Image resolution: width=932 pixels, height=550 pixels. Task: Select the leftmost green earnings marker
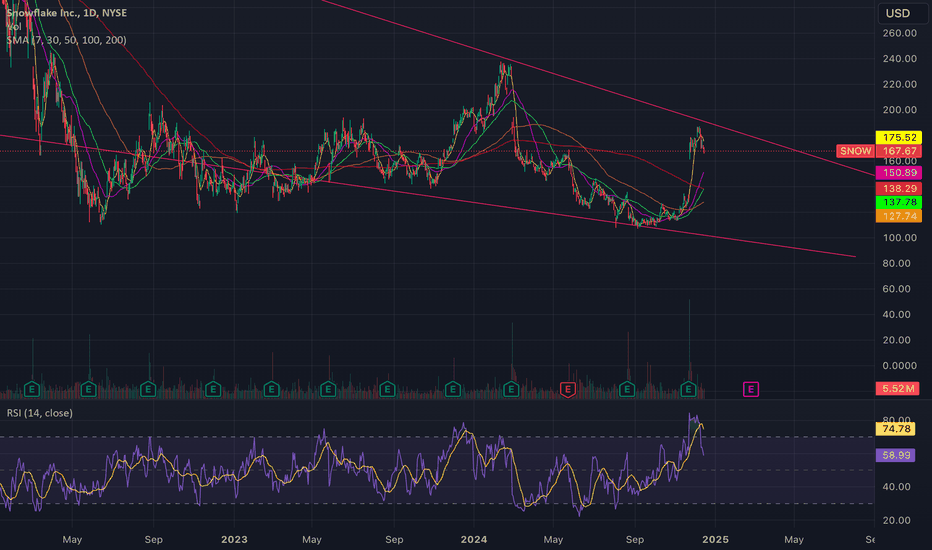click(32, 388)
